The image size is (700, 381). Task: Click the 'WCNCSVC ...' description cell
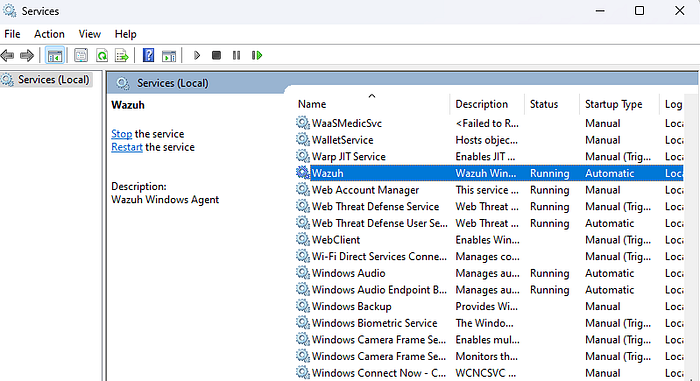[x=485, y=373]
